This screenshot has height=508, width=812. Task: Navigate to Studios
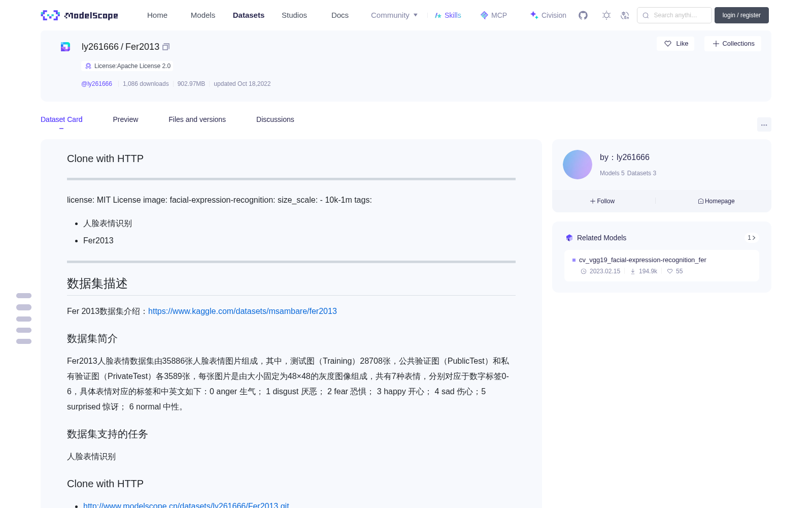(294, 15)
